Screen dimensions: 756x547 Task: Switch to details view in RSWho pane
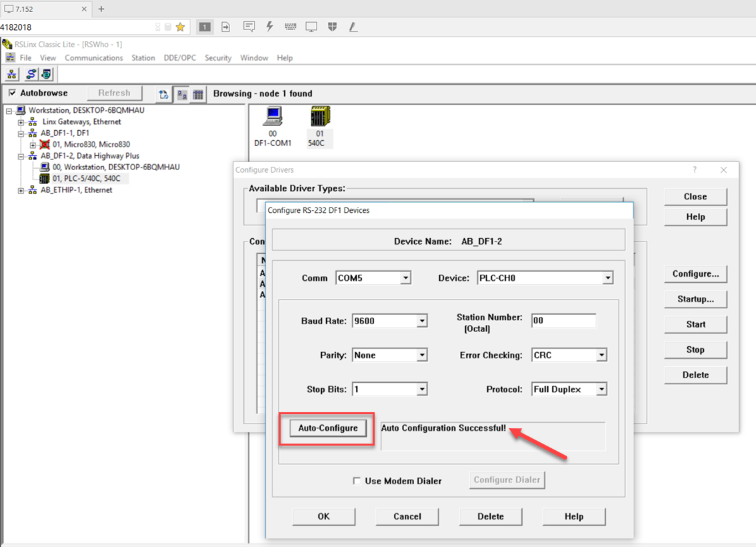click(197, 94)
